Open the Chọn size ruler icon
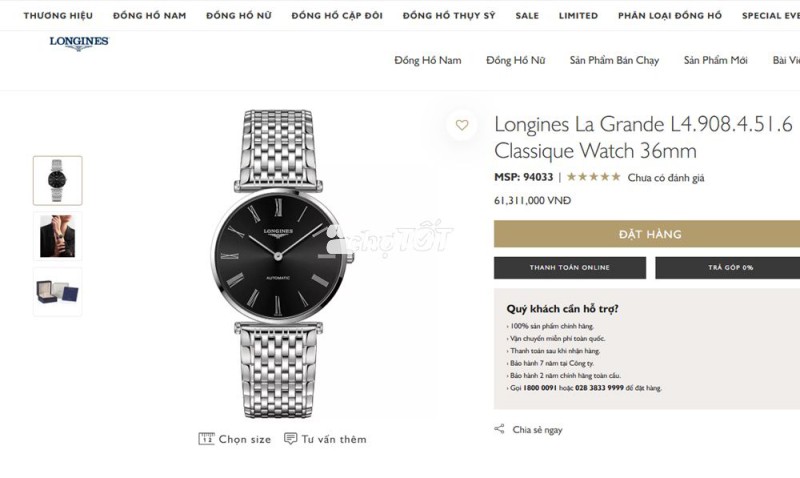Screen dimensions: 800x478 (206, 439)
